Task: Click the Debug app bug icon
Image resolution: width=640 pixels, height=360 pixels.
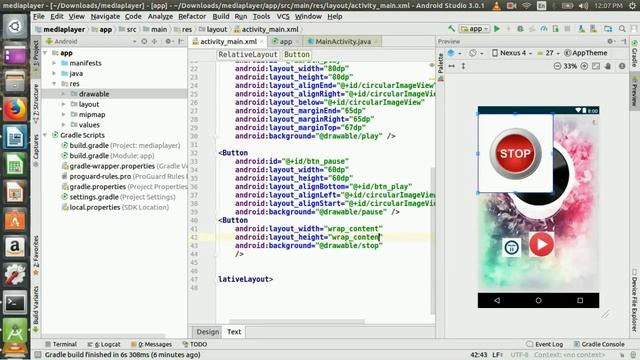Action: pyautogui.click(x=520, y=29)
